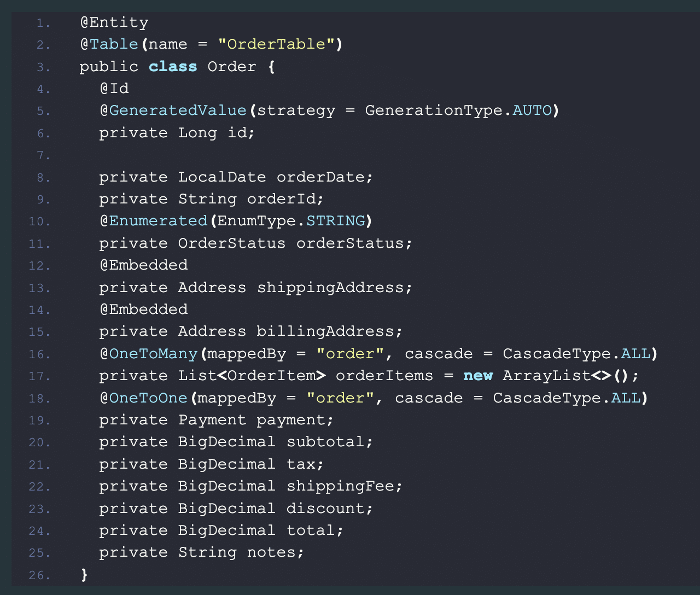This screenshot has height=595, width=700.
Task: Click the STRING enum constant
Action: [336, 221]
